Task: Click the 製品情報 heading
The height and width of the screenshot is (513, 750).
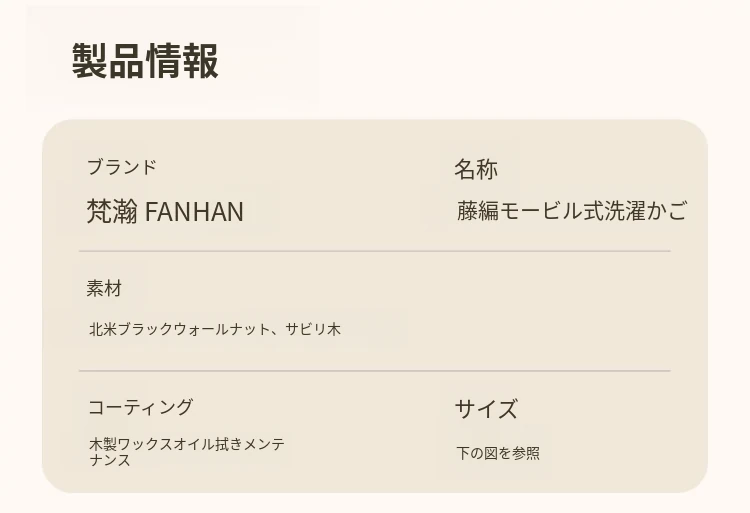Action: [x=145, y=61]
